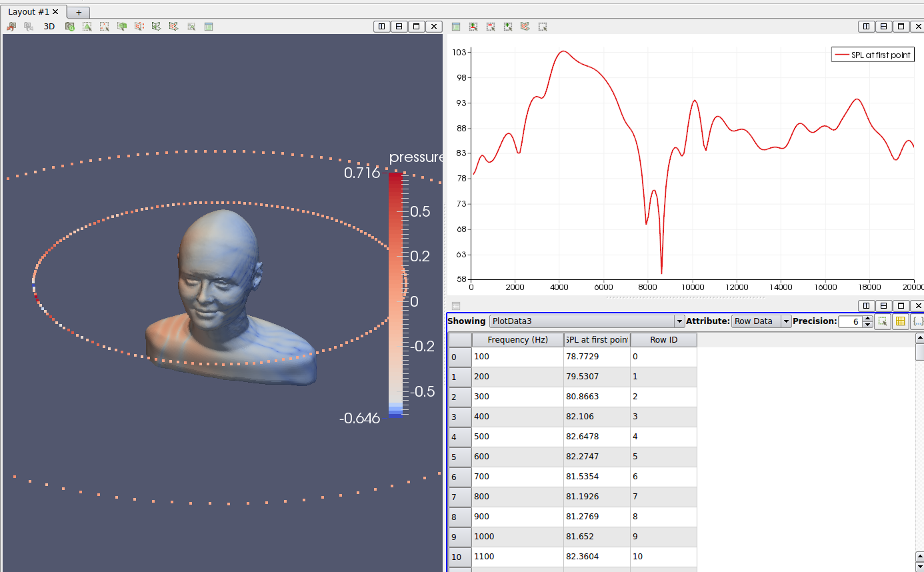Viewport: 924px width, 572px height.
Task: Open the Adjust Camera icon with magnifier
Action: 70,27
